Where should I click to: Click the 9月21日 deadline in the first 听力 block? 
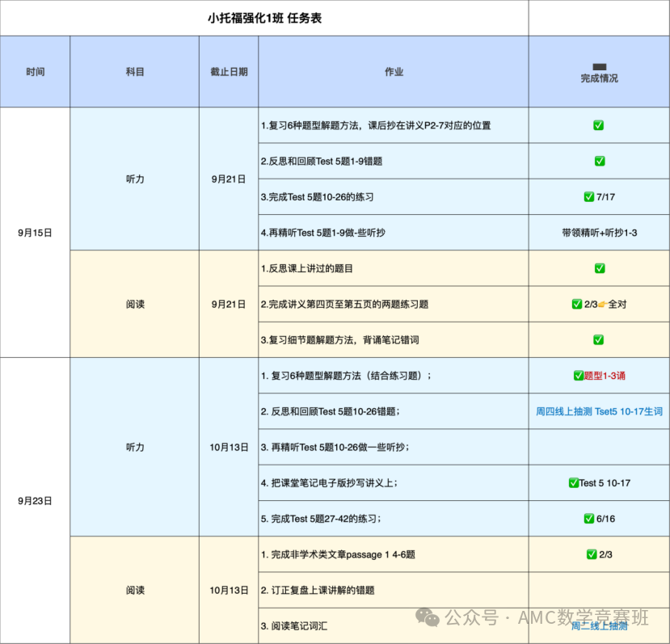pyautogui.click(x=229, y=179)
